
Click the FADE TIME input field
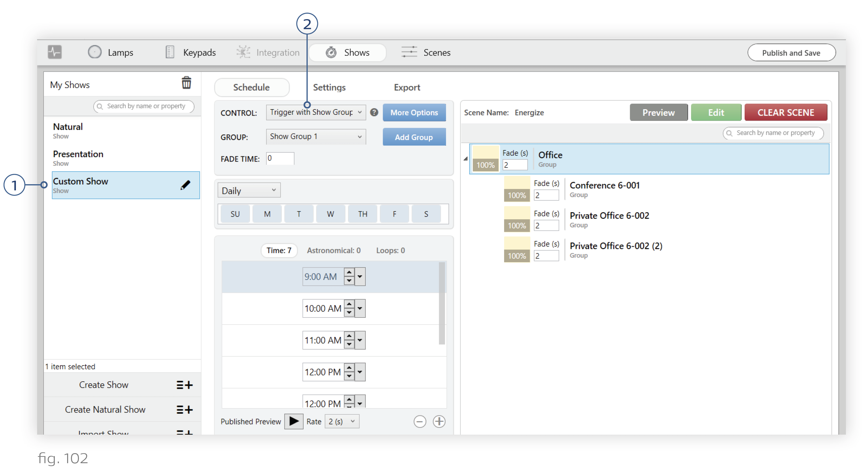[280, 158]
